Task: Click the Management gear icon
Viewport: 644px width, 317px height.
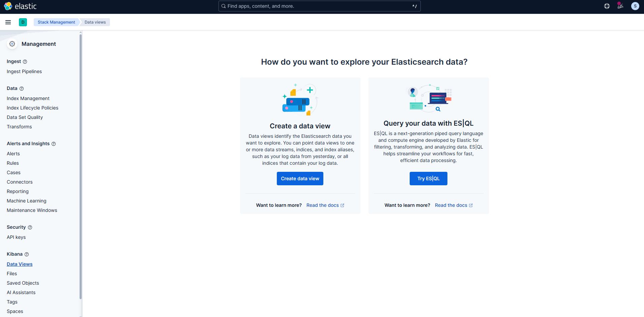Action: coord(12,44)
